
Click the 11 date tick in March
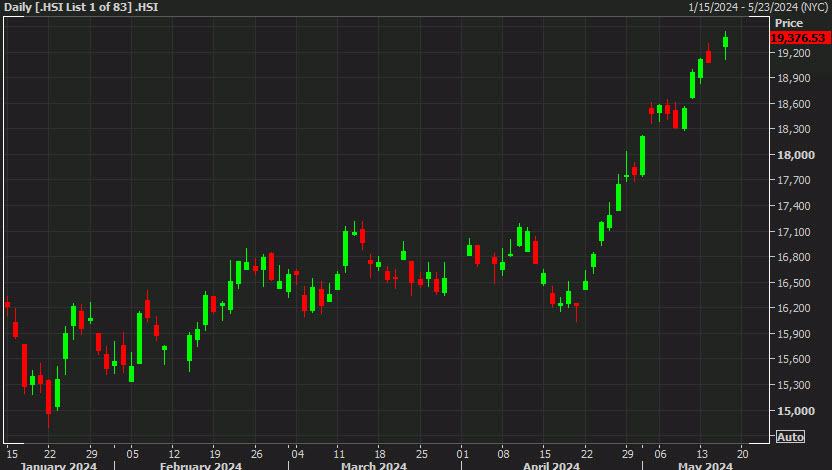(339, 454)
